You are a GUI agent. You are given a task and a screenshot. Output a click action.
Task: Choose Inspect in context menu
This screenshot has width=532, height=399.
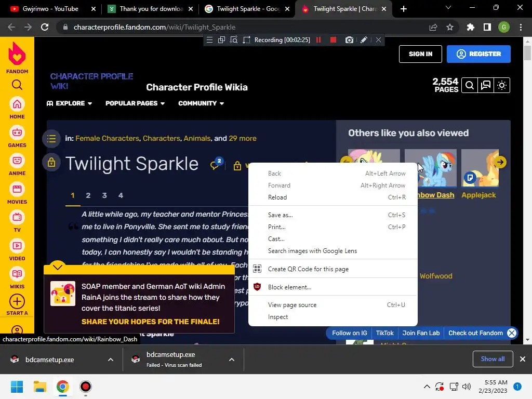tap(333, 317)
